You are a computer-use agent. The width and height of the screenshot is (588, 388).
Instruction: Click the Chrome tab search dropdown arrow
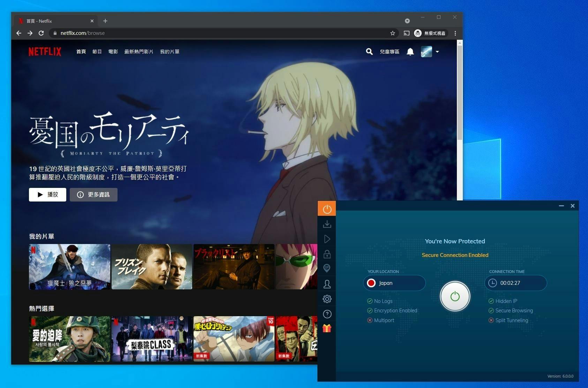[x=407, y=21]
